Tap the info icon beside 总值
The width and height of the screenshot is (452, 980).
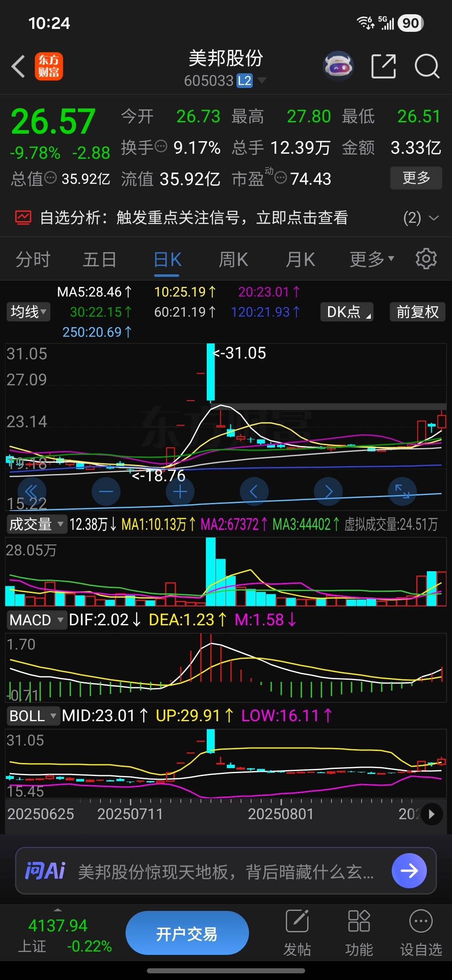[x=50, y=178]
